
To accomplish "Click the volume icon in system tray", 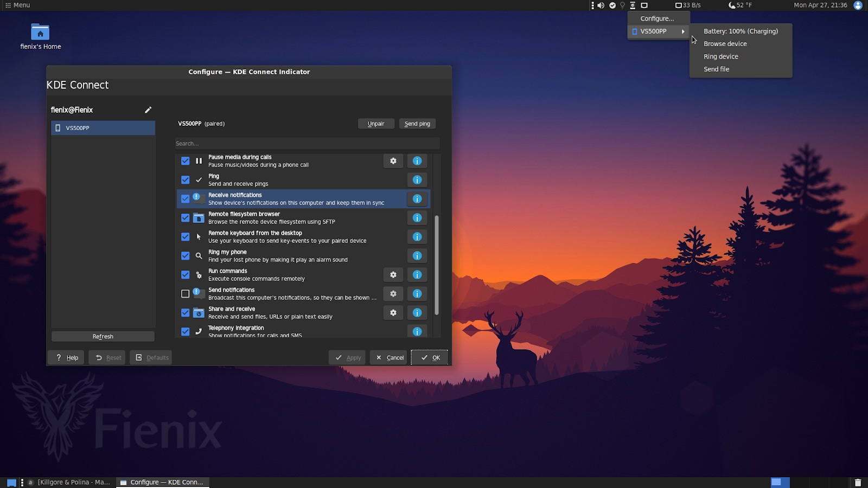I will pos(600,5).
